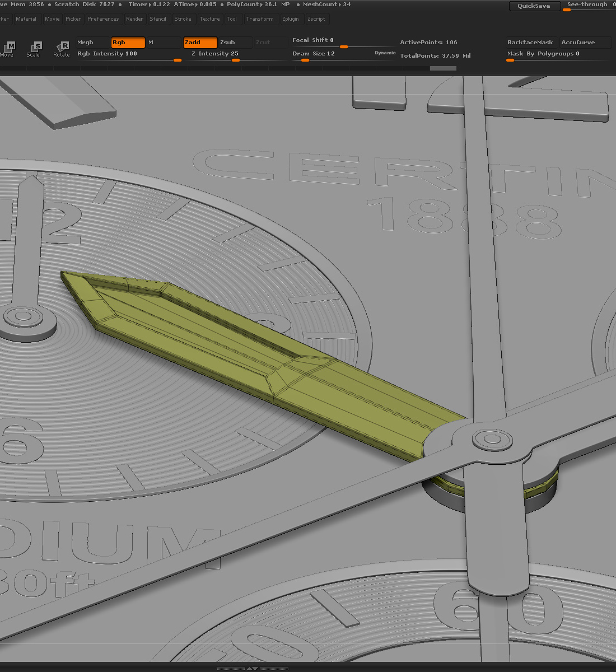Adjust the Rgb Intensity slider
Viewport: 616px width, 672px height.
tap(129, 55)
